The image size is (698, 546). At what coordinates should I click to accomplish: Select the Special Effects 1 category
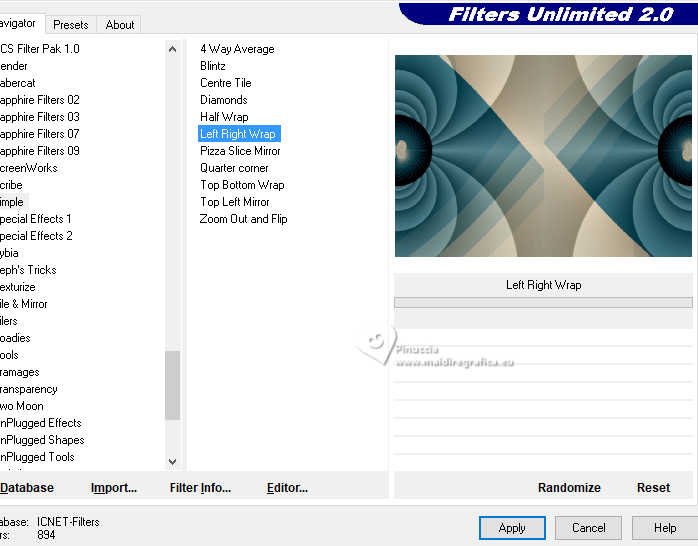[36, 219]
